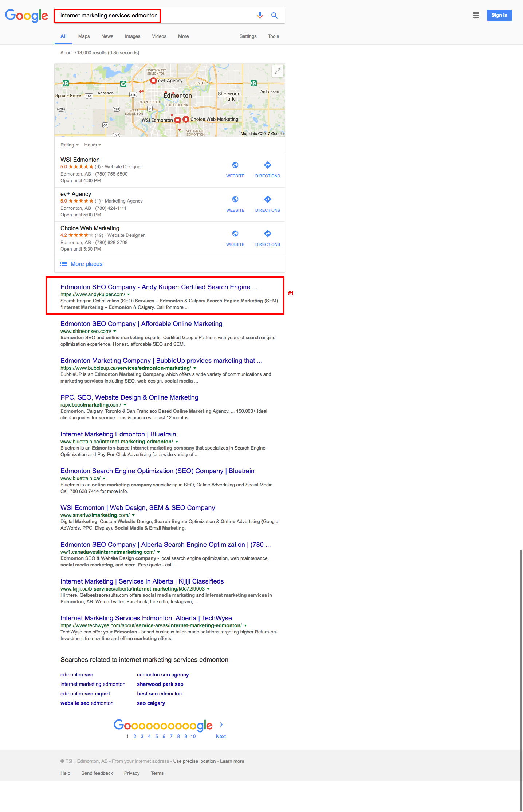Open Choice Web Marketing website icon
This screenshot has height=812, width=523.
(235, 234)
